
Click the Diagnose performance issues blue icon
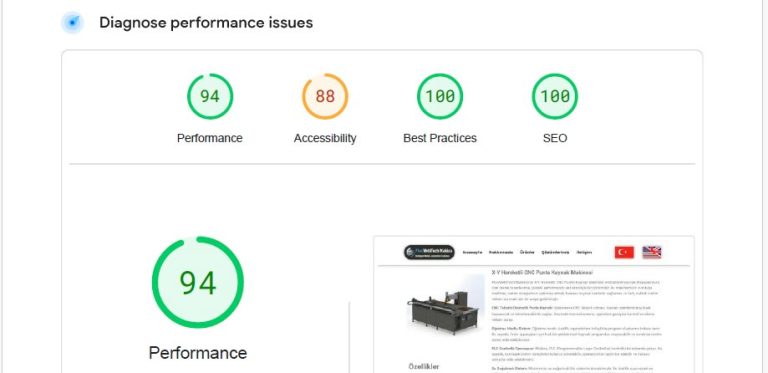point(72,23)
